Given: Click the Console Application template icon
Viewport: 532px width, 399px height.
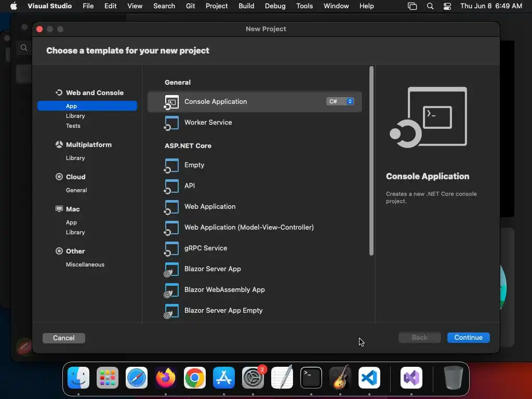Looking at the screenshot, I should tap(171, 102).
